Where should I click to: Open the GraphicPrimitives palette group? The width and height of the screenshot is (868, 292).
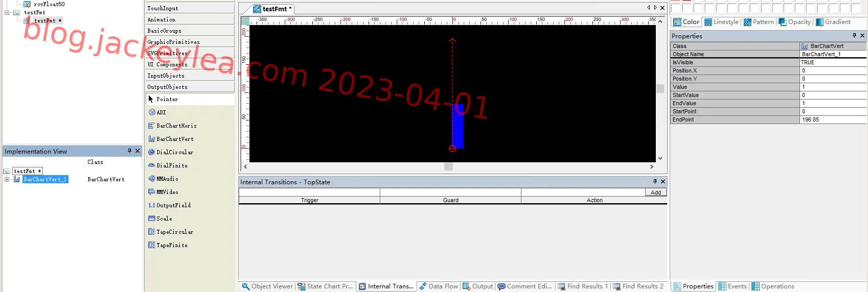(190, 42)
